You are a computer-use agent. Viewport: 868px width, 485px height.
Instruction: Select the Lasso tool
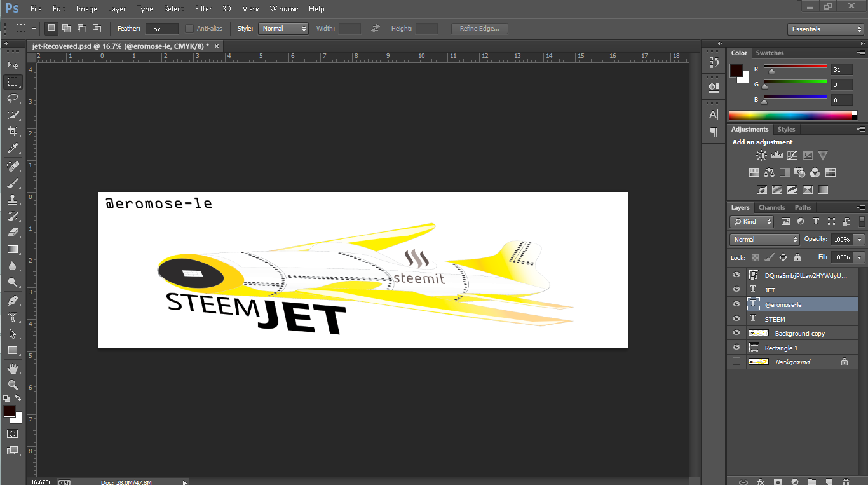click(13, 98)
